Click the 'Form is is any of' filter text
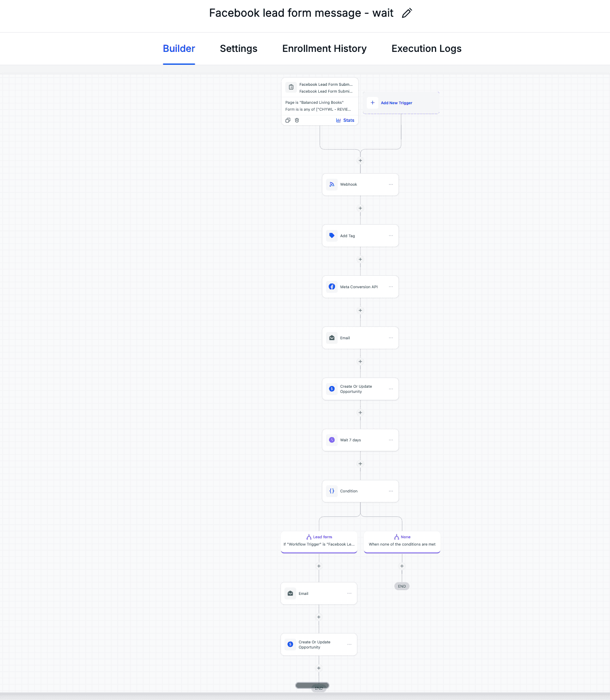Viewport: 610px width, 700px height. (318, 109)
